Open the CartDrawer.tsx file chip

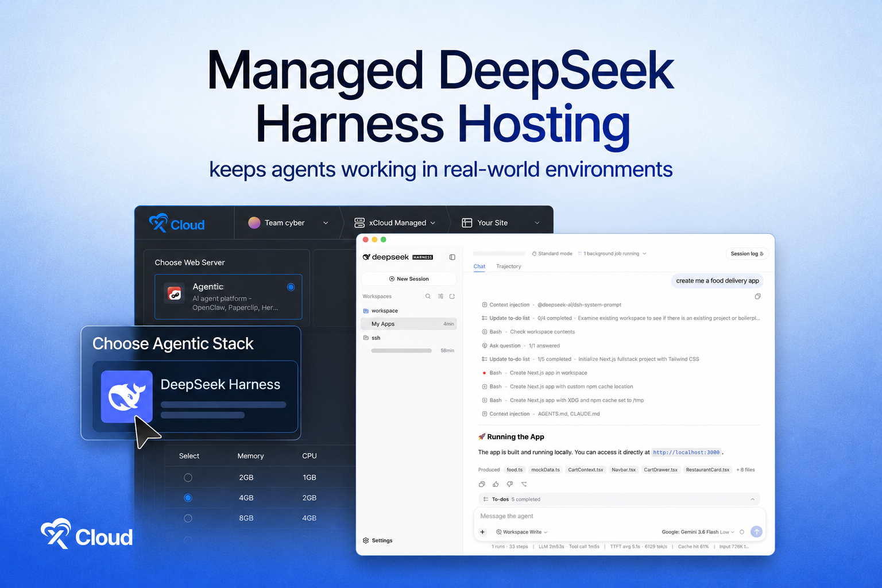[x=661, y=470]
